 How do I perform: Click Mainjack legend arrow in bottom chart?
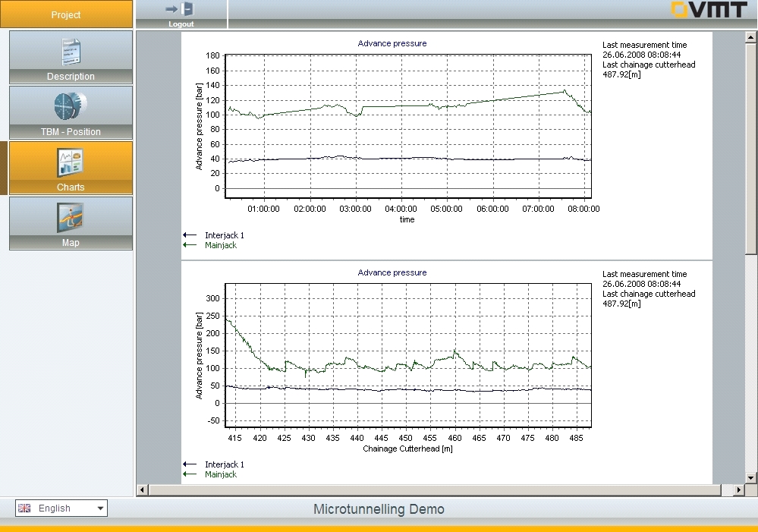click(190, 474)
